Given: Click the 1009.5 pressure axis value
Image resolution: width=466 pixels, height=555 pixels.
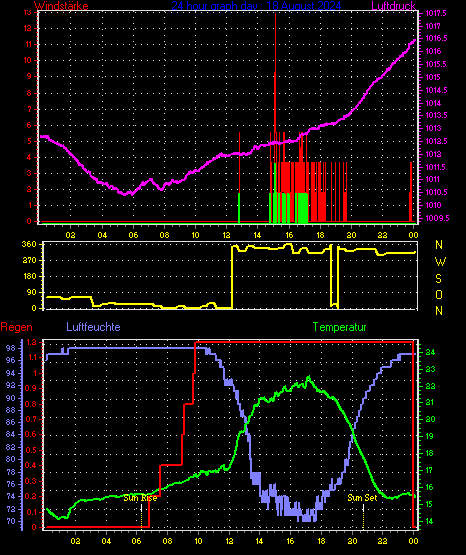Looking at the screenshot, I should coord(437,218).
